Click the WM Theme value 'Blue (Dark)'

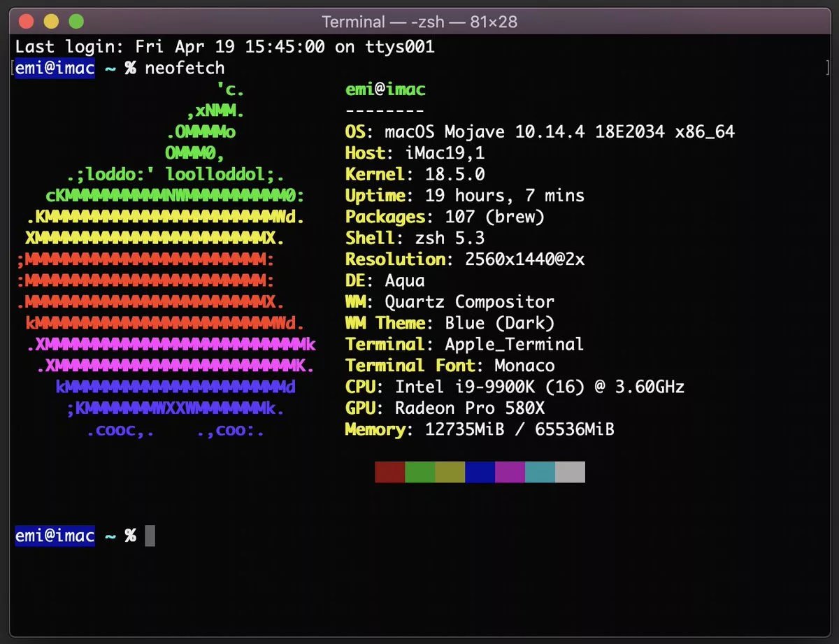[500, 323]
